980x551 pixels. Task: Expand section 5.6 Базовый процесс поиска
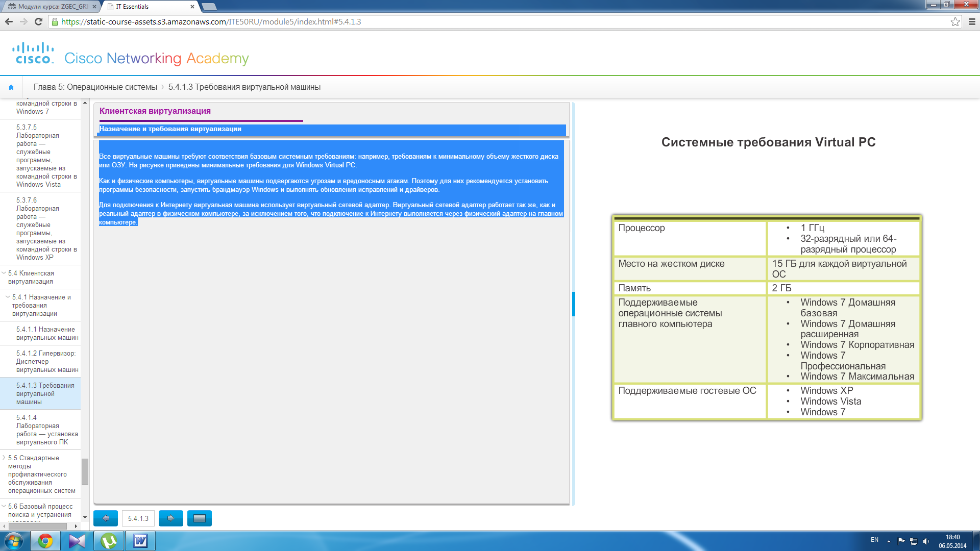(4, 506)
